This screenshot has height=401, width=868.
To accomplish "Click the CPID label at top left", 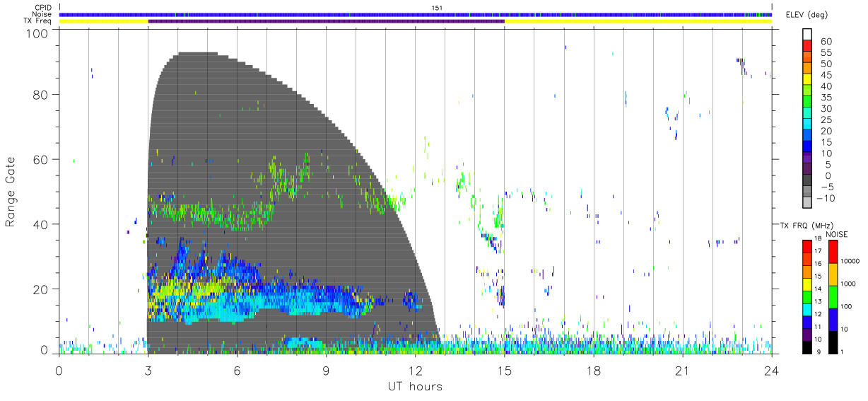I will [x=43, y=8].
